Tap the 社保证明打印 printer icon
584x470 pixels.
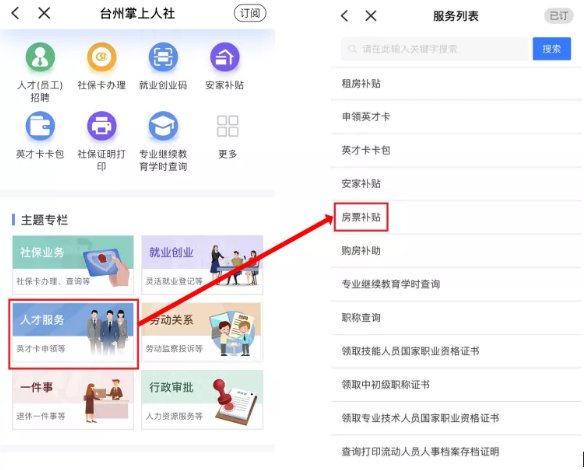coord(102,126)
